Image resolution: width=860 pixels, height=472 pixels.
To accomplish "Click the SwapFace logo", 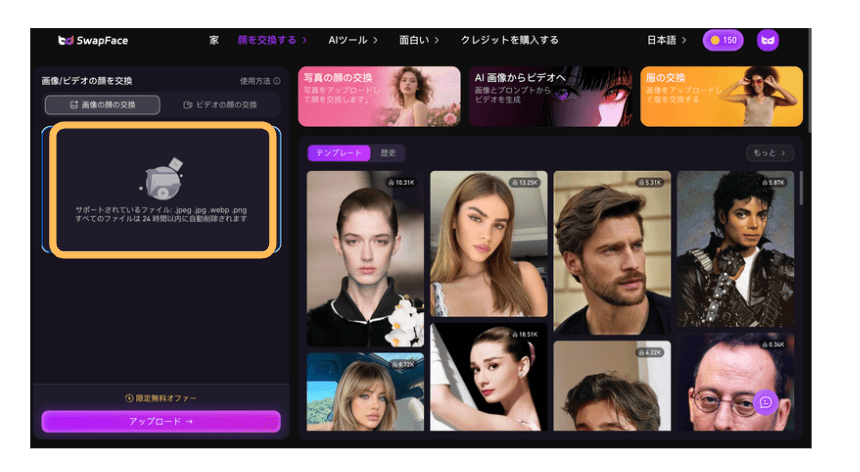I will coord(93,40).
